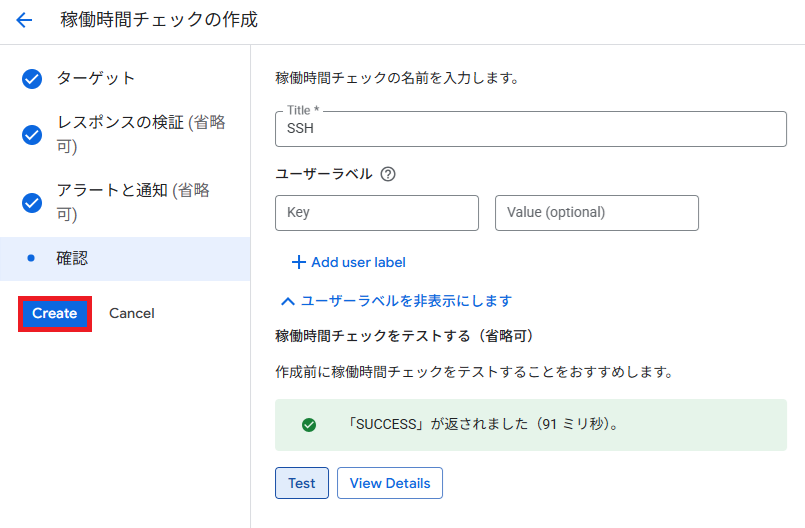
Task: Click the checkmark icon beside アラートと通知
Action: click(32, 202)
